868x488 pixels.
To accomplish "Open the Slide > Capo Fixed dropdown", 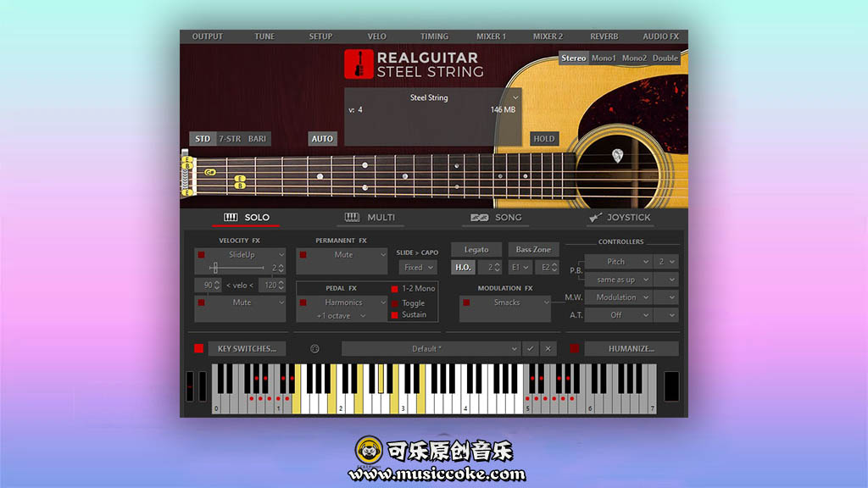I will click(x=418, y=267).
